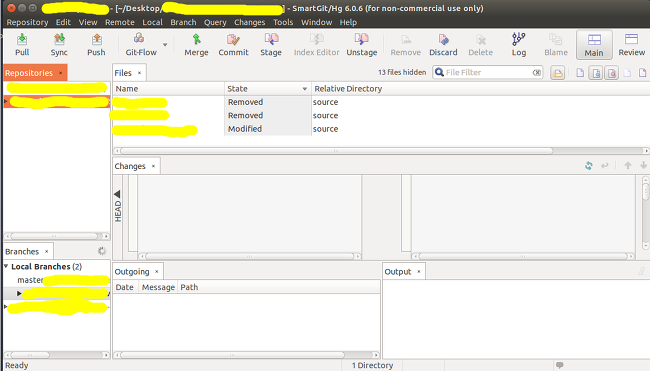This screenshot has width=650, height=371.
Task: Open the Index Editor
Action: (316, 44)
